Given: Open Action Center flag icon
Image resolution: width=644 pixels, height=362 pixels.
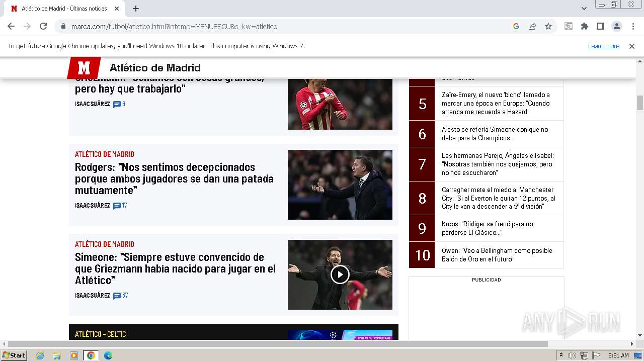Looking at the screenshot, I should (596, 355).
